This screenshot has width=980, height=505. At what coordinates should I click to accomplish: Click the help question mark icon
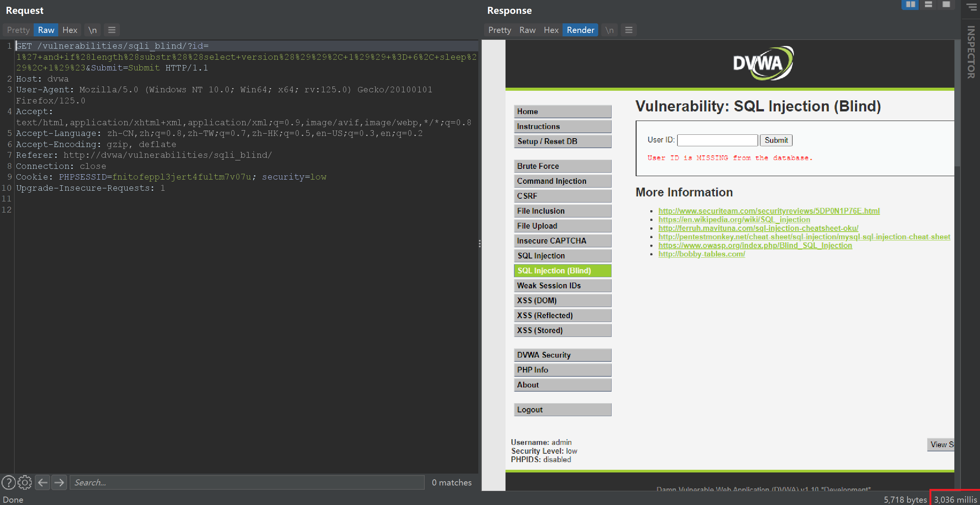[x=8, y=482]
